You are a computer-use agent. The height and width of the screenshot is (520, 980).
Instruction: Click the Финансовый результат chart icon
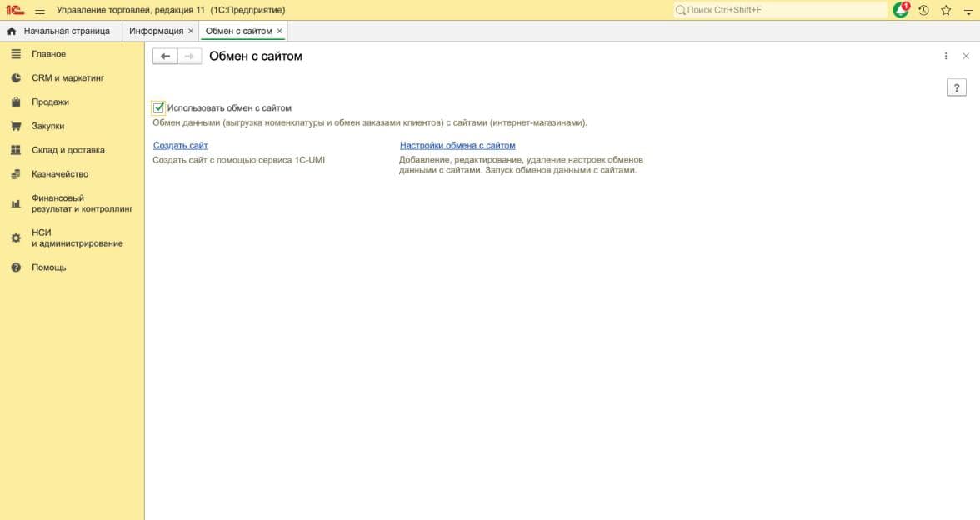point(17,203)
